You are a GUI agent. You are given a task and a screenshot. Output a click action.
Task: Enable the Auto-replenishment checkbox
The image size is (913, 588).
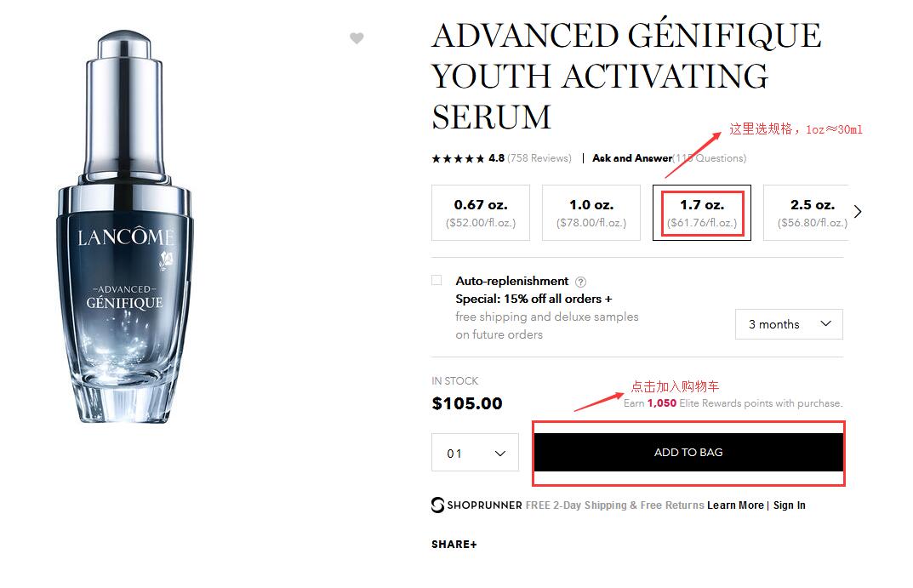click(437, 280)
